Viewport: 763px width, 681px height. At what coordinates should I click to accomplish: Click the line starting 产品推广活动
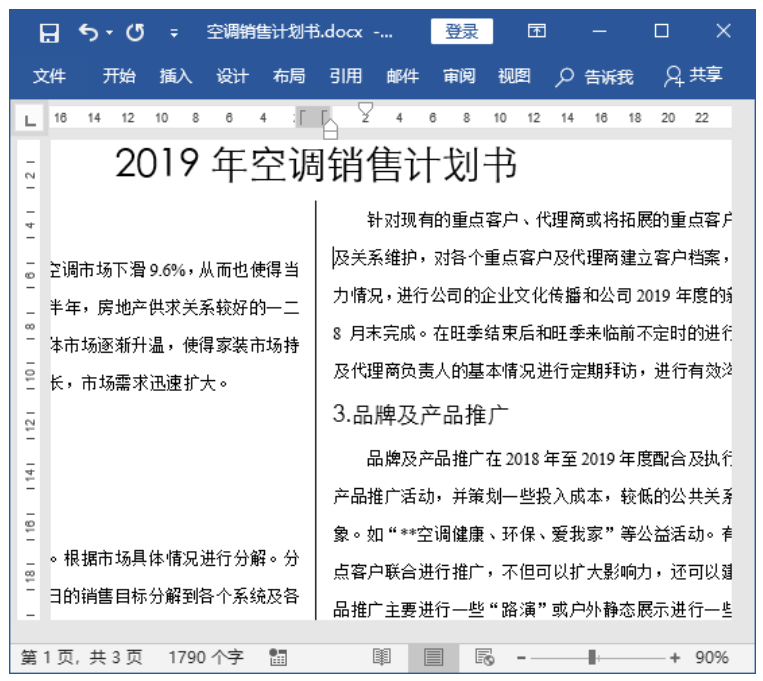point(532,497)
